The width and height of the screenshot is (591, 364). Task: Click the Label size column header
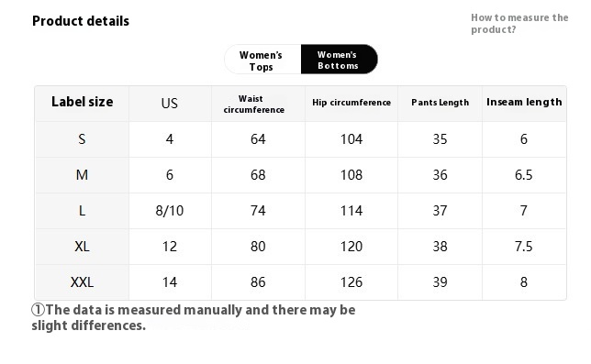pos(82,102)
